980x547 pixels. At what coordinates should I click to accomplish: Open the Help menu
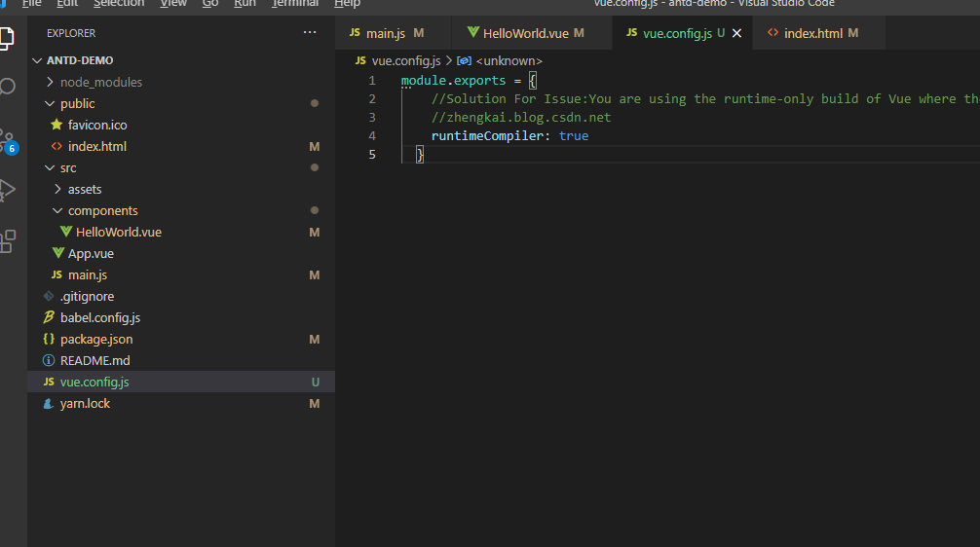[x=347, y=3]
